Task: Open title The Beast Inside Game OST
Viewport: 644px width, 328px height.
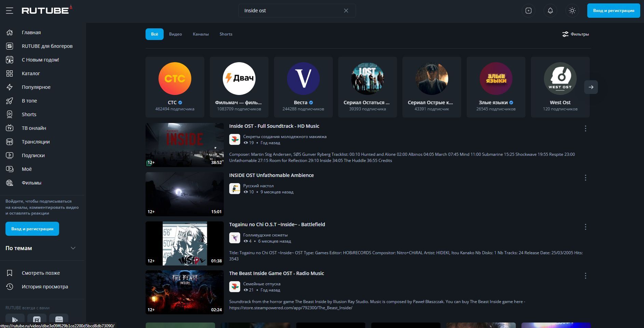Action: pyautogui.click(x=276, y=273)
